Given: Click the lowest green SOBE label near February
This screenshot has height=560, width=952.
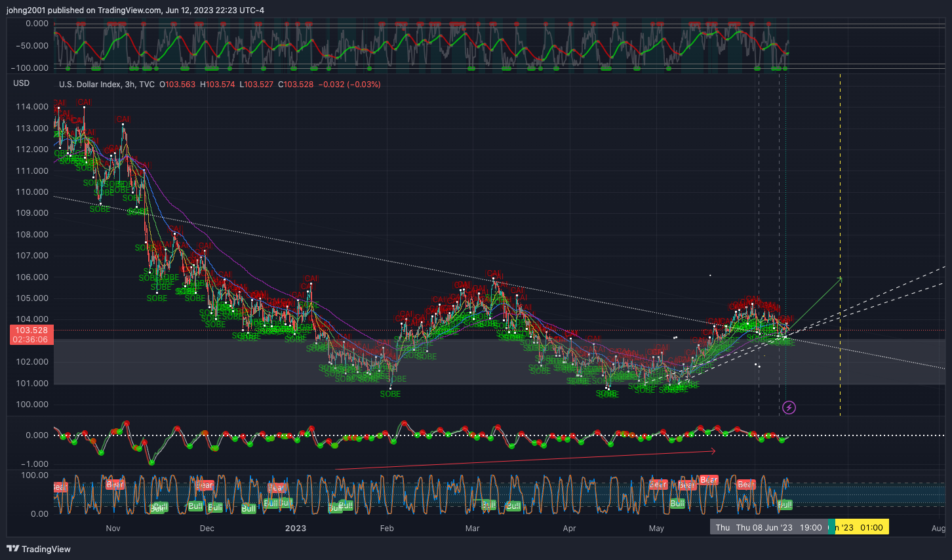Looking at the screenshot, I should (390, 394).
